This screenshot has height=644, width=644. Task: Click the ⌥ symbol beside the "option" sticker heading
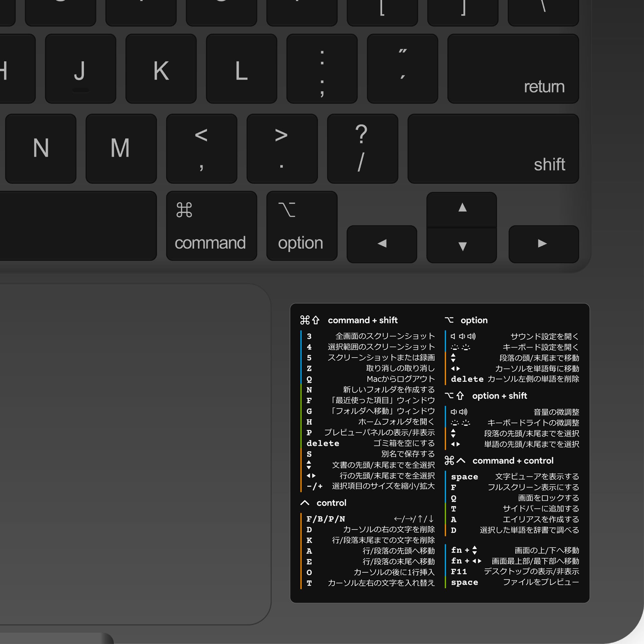[449, 320]
